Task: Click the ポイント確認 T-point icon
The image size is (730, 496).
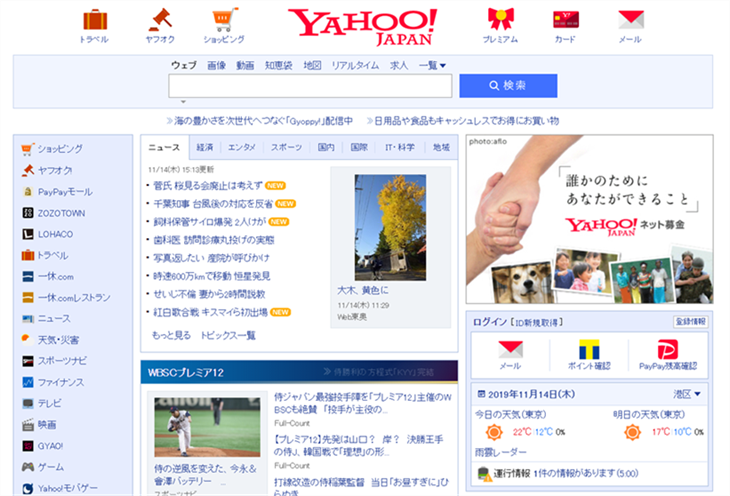Action: pyautogui.click(x=589, y=349)
